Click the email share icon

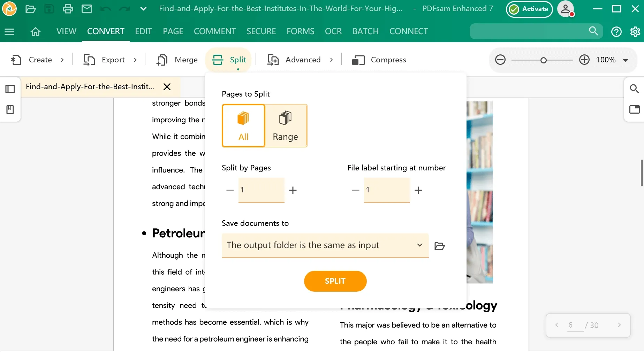coord(86,9)
